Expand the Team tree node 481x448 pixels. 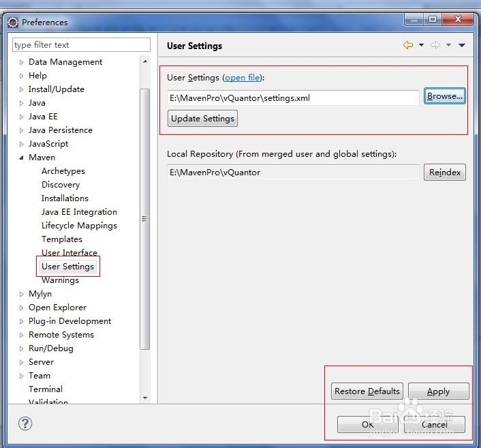coord(21,376)
